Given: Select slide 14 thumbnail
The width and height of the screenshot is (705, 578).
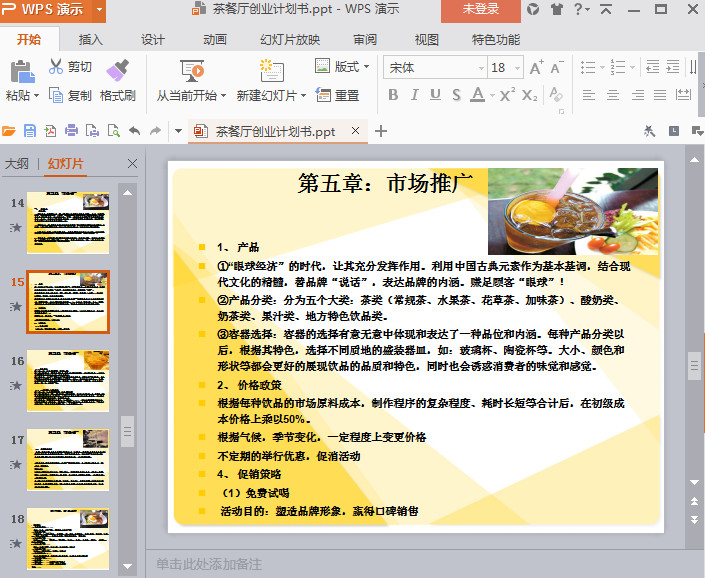Looking at the screenshot, I should pos(68,223).
